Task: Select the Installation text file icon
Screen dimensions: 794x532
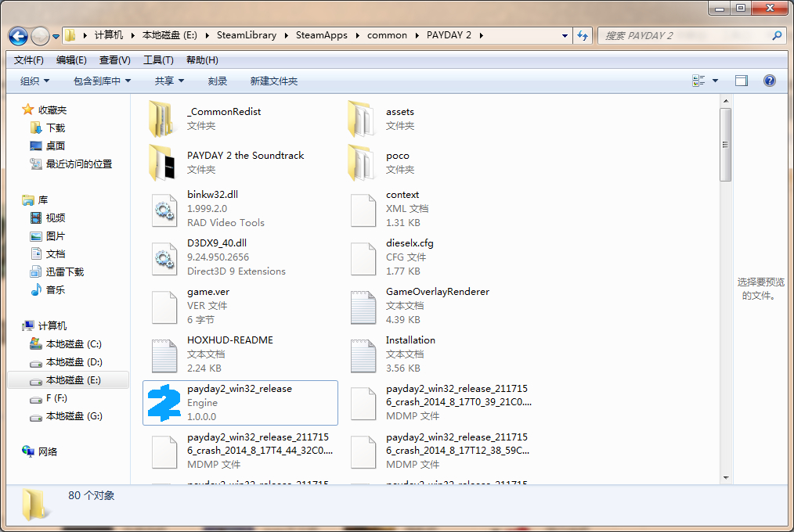Action: pos(363,357)
